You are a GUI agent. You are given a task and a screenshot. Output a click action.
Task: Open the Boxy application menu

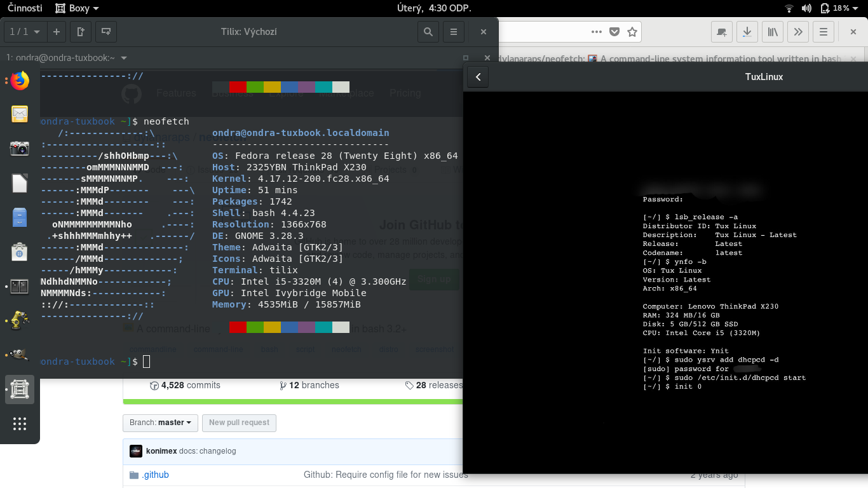(x=77, y=8)
